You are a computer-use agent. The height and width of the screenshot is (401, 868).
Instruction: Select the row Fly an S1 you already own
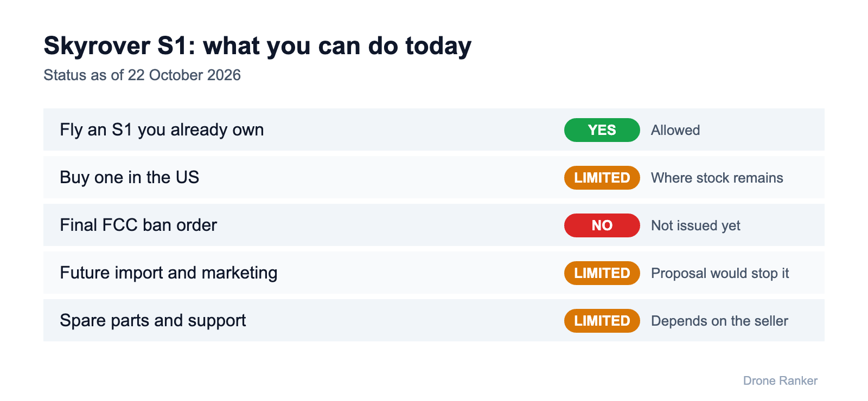[x=434, y=130]
